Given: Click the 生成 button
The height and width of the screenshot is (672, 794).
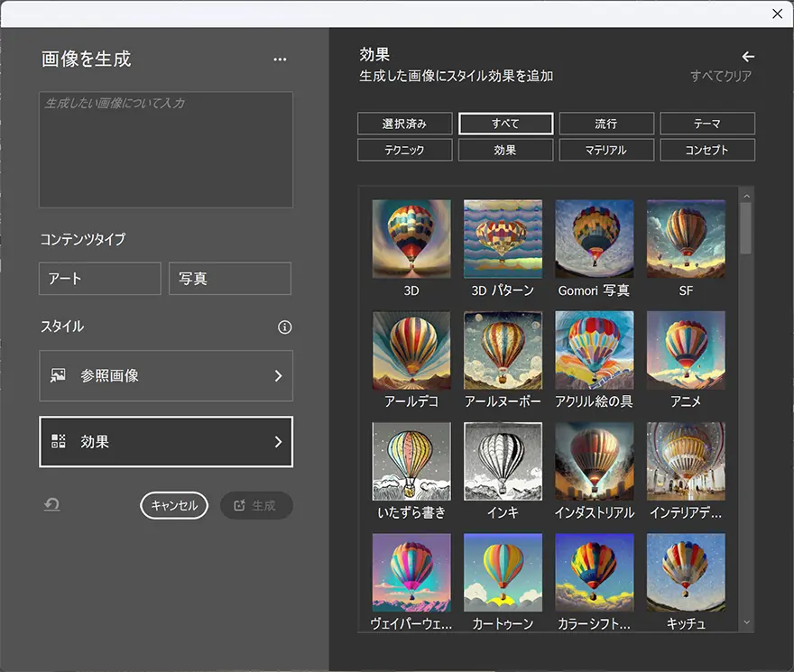Looking at the screenshot, I should [x=256, y=505].
